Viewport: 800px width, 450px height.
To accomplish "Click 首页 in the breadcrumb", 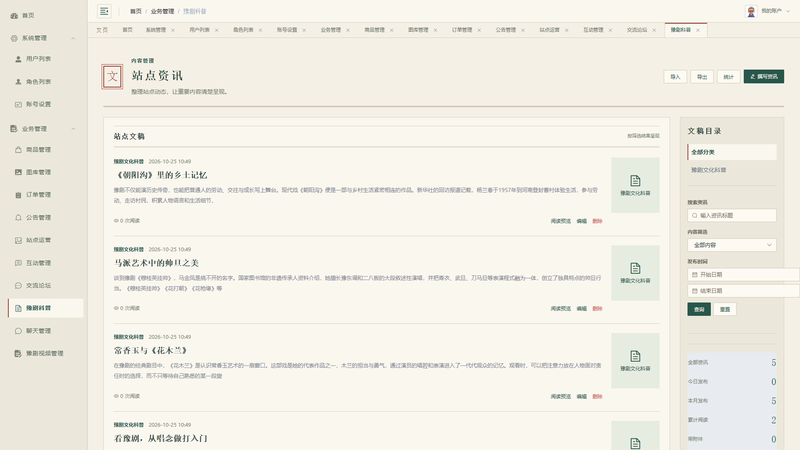I will click(x=136, y=11).
